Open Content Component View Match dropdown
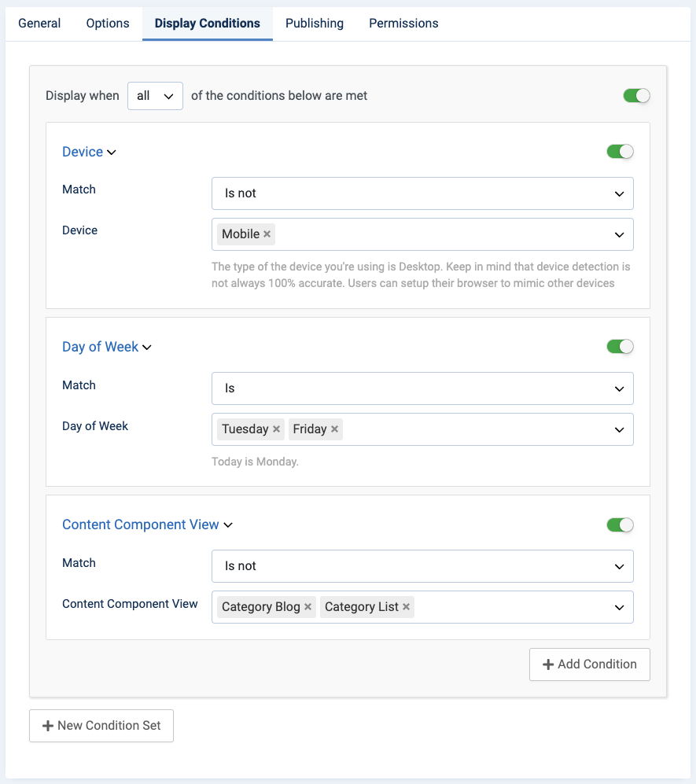Viewport: 696px width, 784px height. [x=422, y=566]
